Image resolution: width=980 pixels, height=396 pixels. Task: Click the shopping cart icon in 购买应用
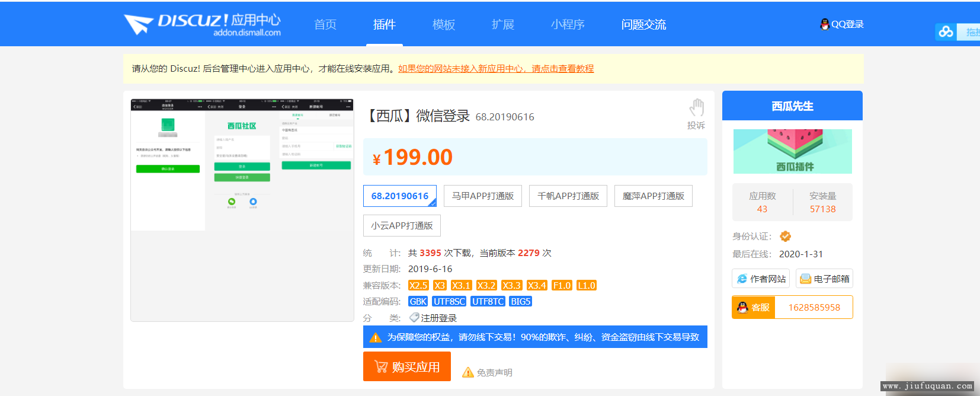[381, 367]
